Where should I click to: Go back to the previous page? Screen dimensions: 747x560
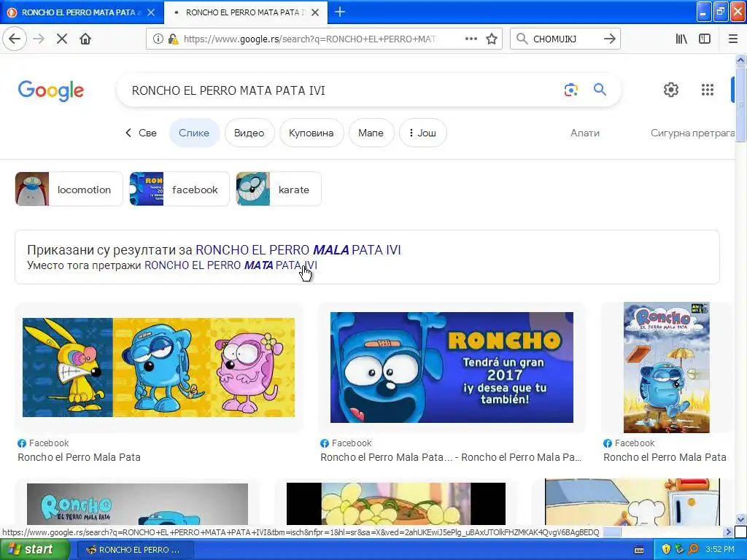point(15,39)
